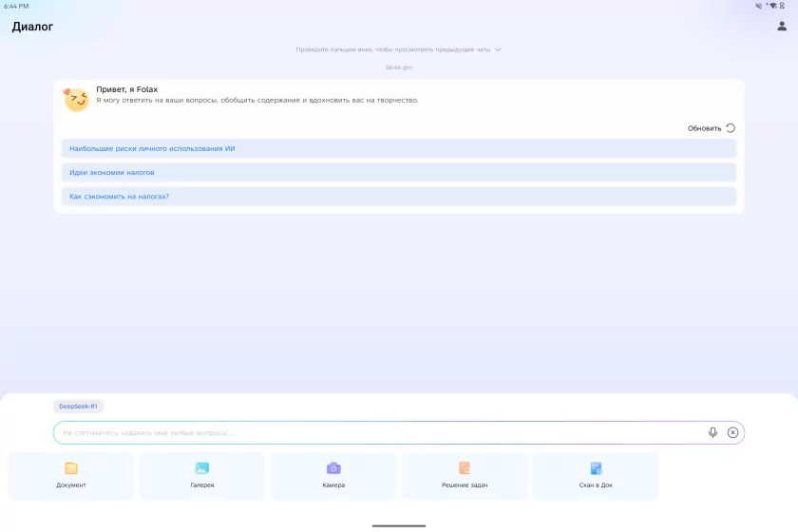Image resolution: width=798 pixels, height=532 pixels.
Task: Open the user profile icon
Action: 782,27
